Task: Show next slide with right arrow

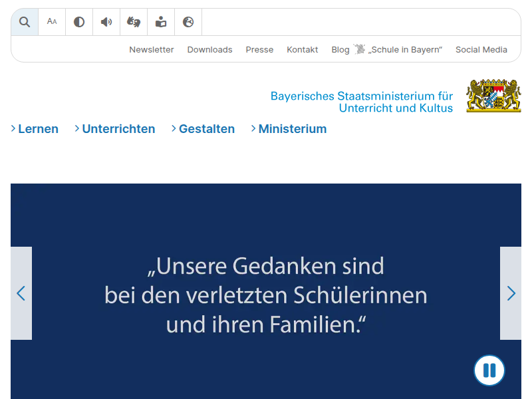Action: [511, 293]
